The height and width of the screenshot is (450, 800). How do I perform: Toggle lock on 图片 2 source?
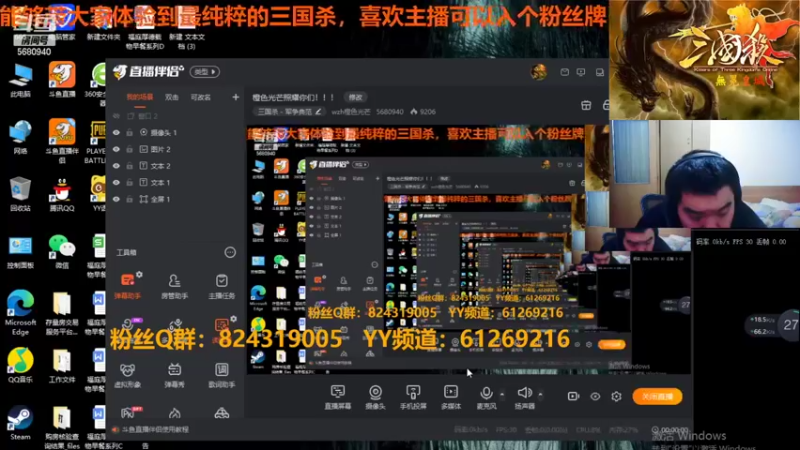[130, 149]
